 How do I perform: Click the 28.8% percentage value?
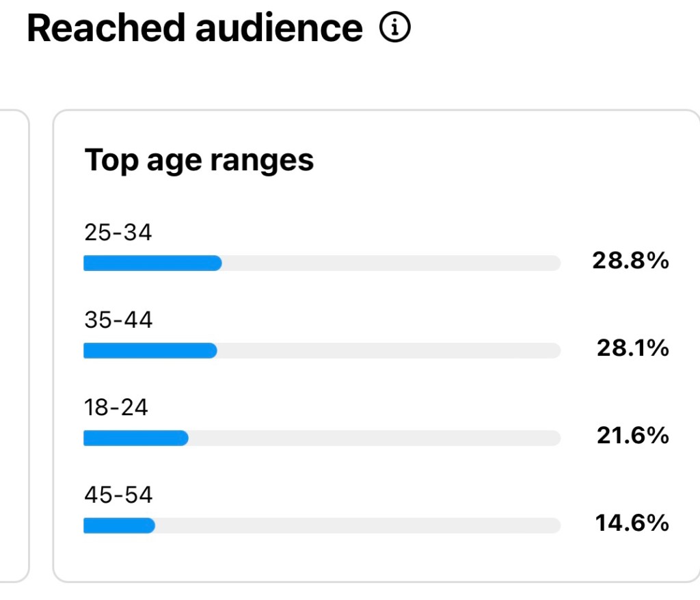[631, 261]
